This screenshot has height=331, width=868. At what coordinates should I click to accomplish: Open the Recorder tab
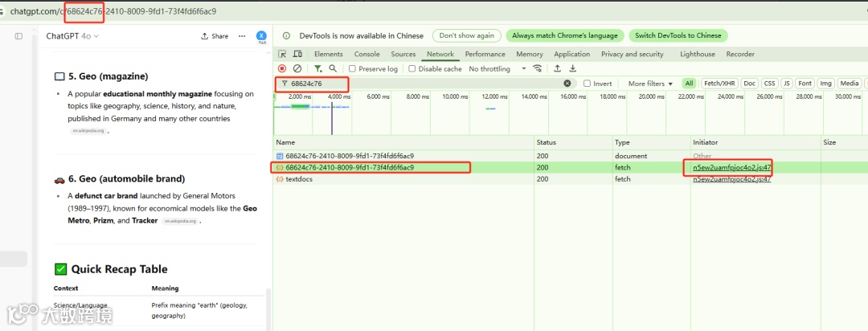click(740, 55)
